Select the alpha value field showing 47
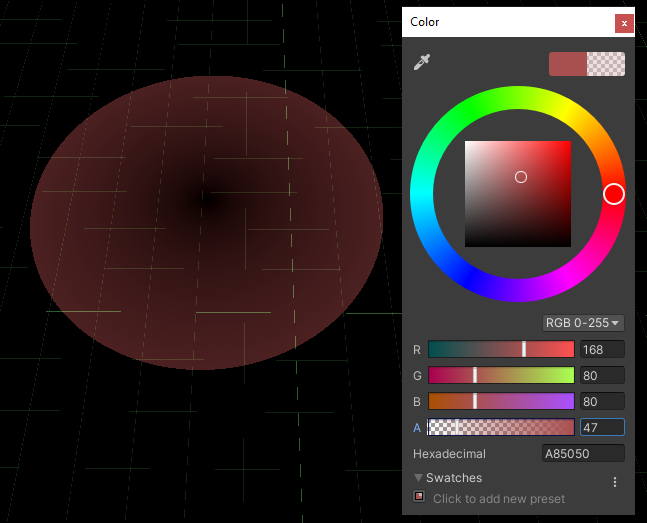 pos(602,427)
